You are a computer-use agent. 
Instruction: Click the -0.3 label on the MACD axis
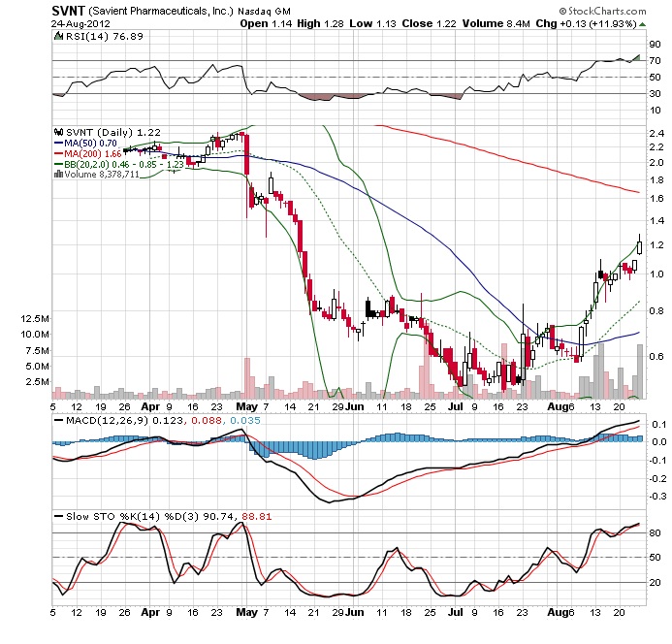(657, 497)
